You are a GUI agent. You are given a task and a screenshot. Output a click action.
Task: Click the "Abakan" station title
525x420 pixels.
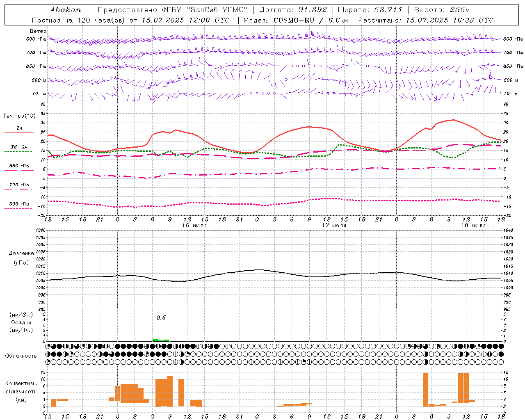click(66, 10)
